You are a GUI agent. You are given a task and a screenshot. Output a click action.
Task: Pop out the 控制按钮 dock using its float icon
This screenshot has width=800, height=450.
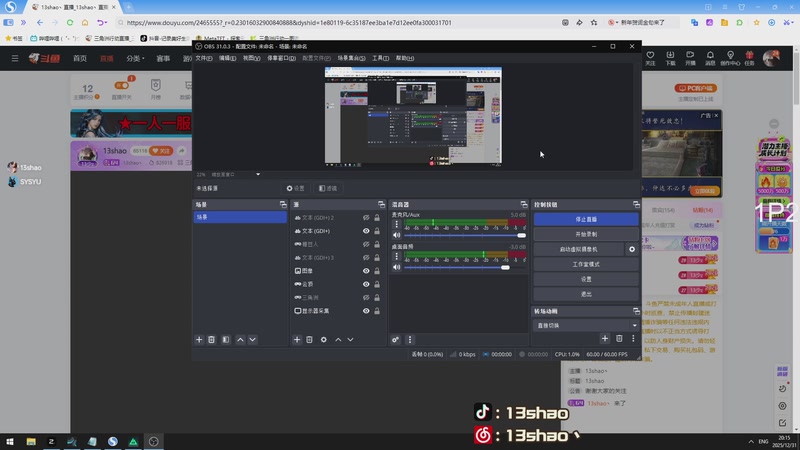tap(636, 205)
